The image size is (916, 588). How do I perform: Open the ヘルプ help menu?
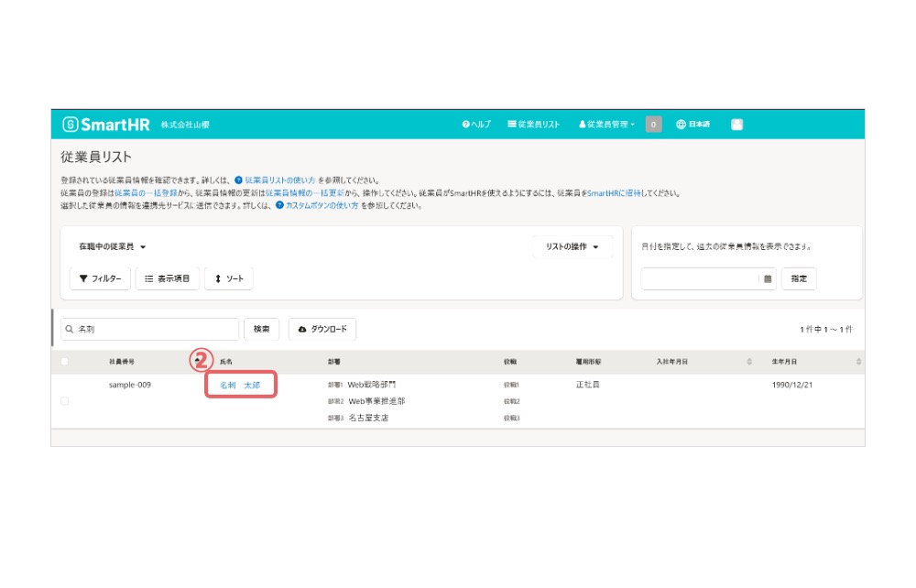tap(476, 125)
